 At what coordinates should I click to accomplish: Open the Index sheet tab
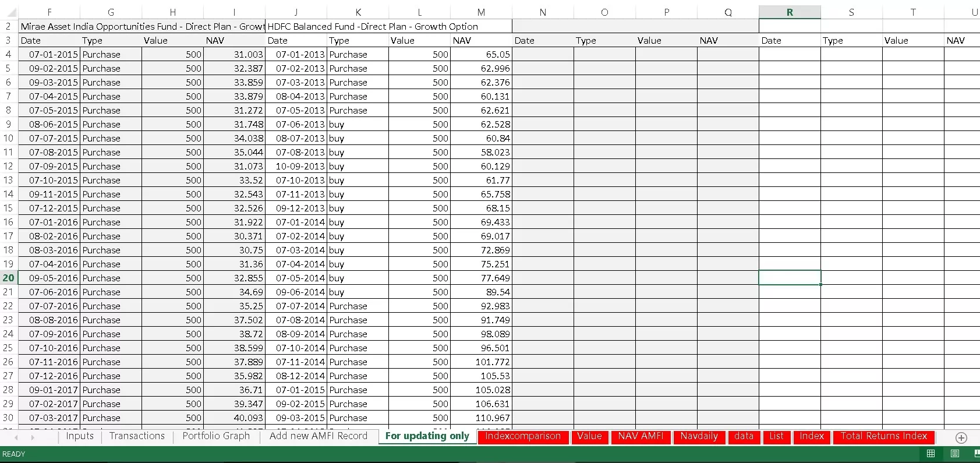click(812, 436)
